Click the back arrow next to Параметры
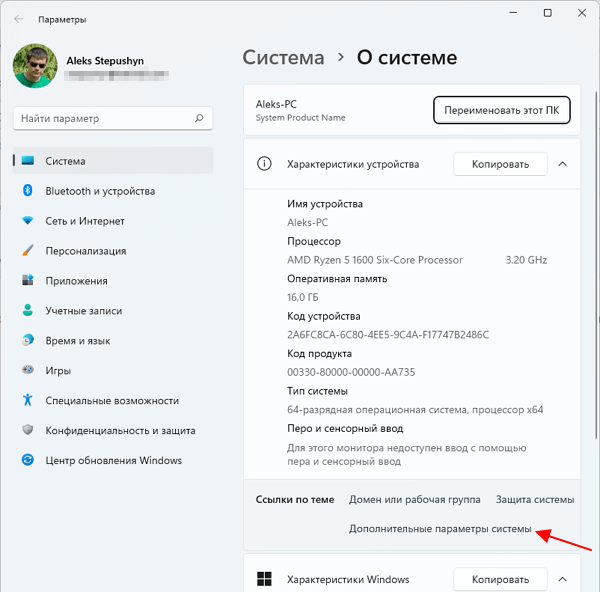The width and height of the screenshot is (600, 592). [18, 19]
